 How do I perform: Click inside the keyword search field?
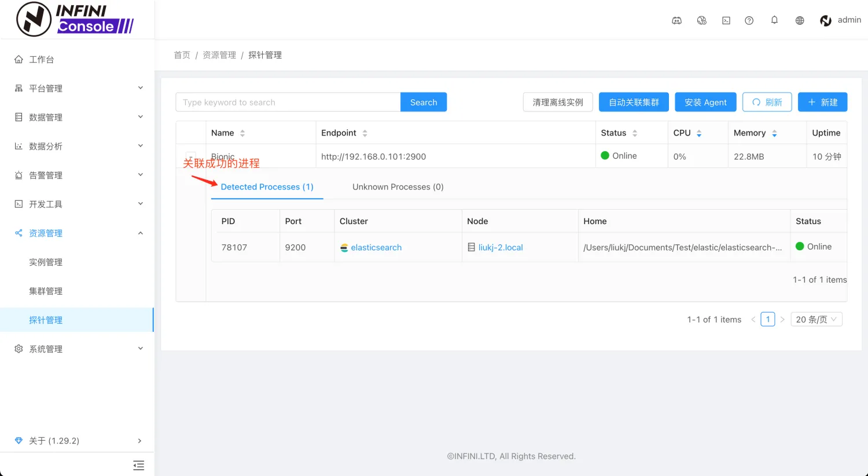pos(288,102)
